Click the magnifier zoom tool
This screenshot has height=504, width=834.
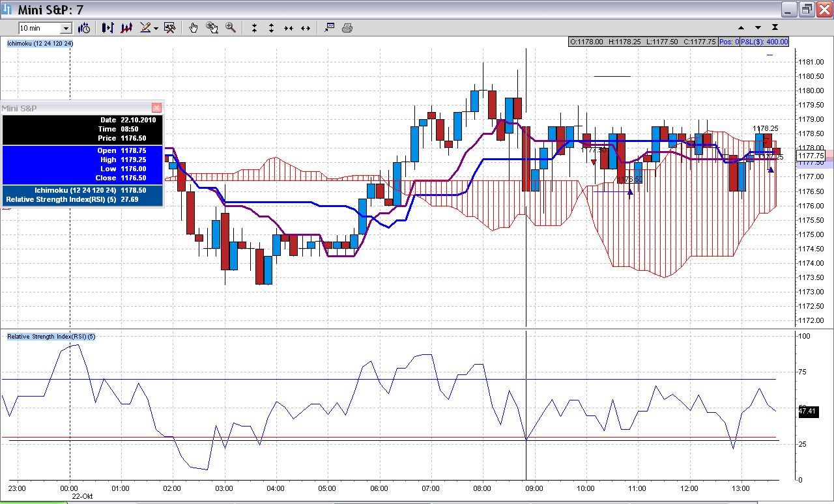pos(231,27)
